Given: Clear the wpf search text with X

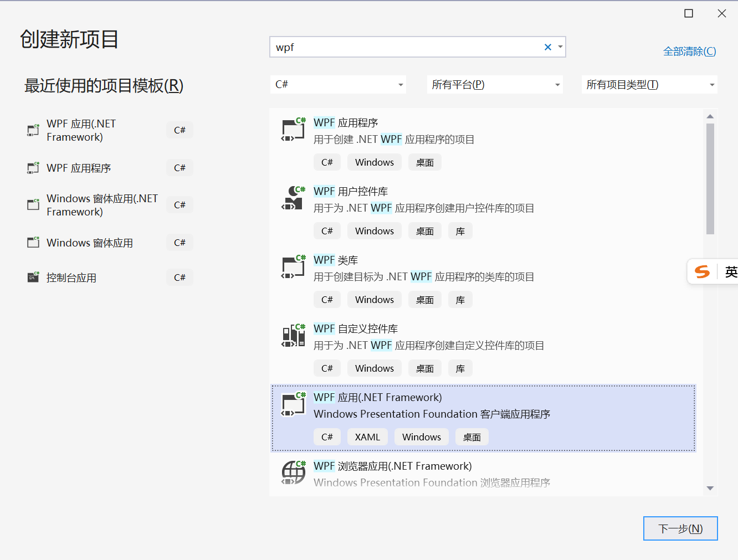Looking at the screenshot, I should [548, 47].
